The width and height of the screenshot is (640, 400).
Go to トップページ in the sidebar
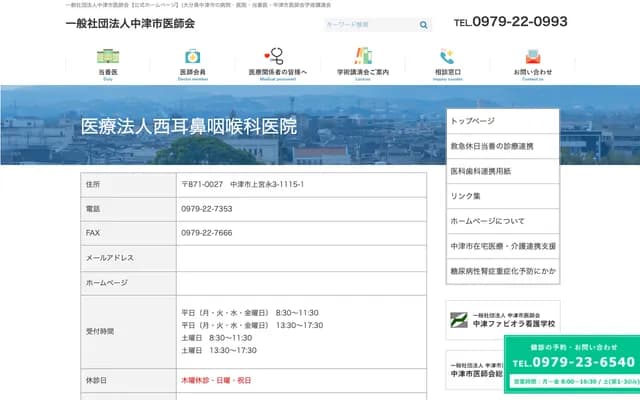502,120
